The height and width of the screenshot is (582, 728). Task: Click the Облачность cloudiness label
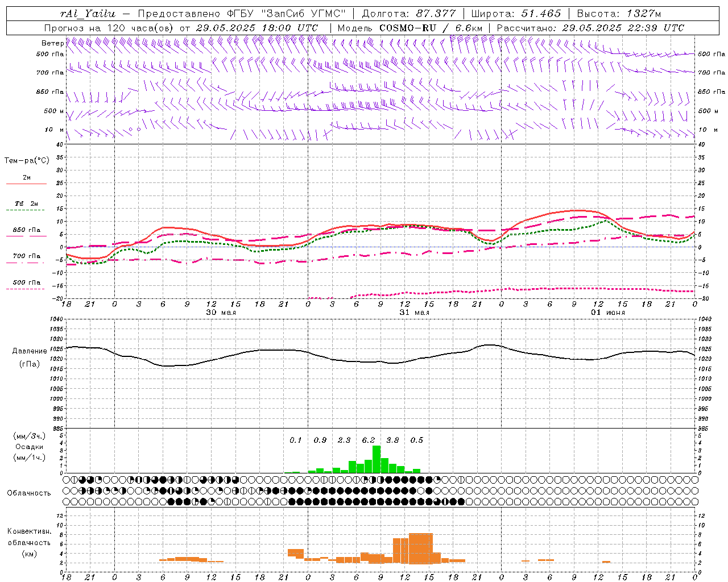29,493
